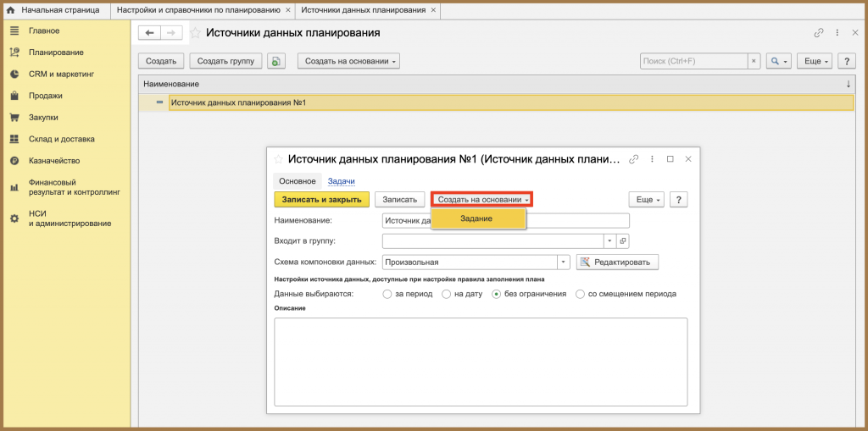The width and height of the screenshot is (868, 431).
Task: Open the Казначейство section
Action: click(x=54, y=161)
